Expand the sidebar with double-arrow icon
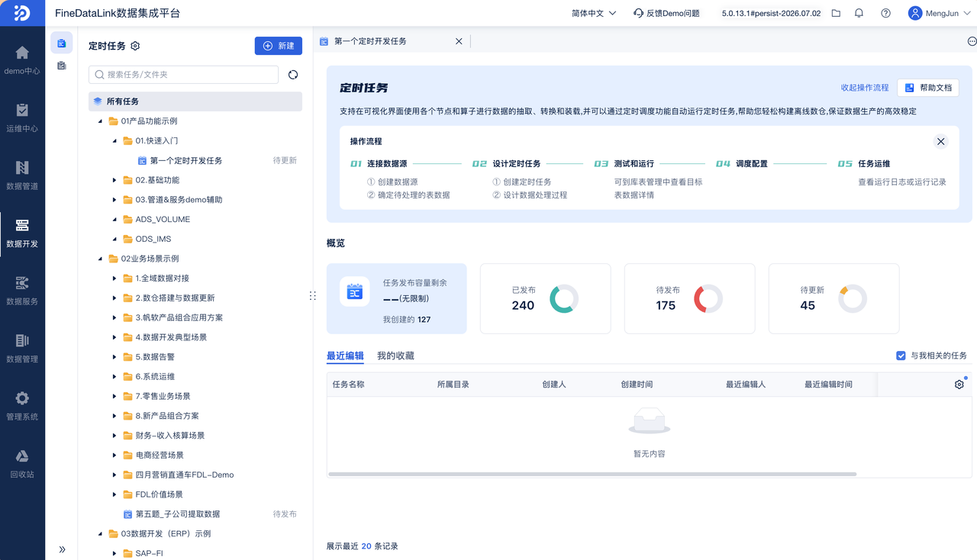The width and height of the screenshot is (977, 560). pyautogui.click(x=62, y=549)
